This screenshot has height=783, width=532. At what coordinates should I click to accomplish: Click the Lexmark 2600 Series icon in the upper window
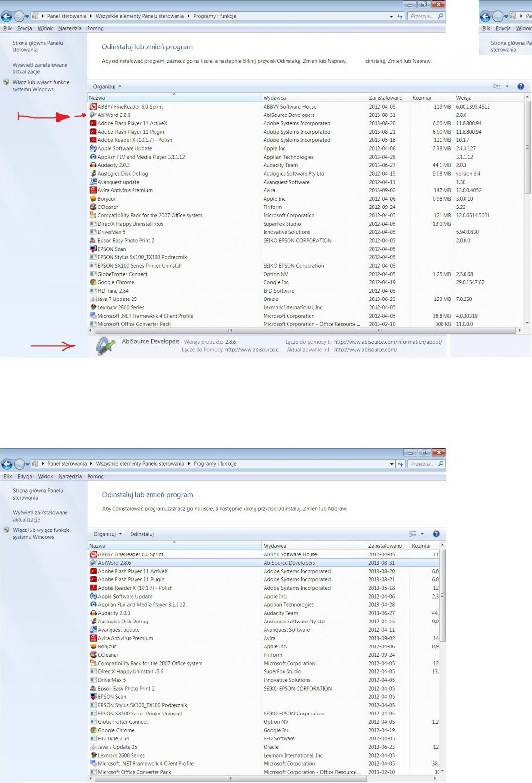(x=93, y=307)
